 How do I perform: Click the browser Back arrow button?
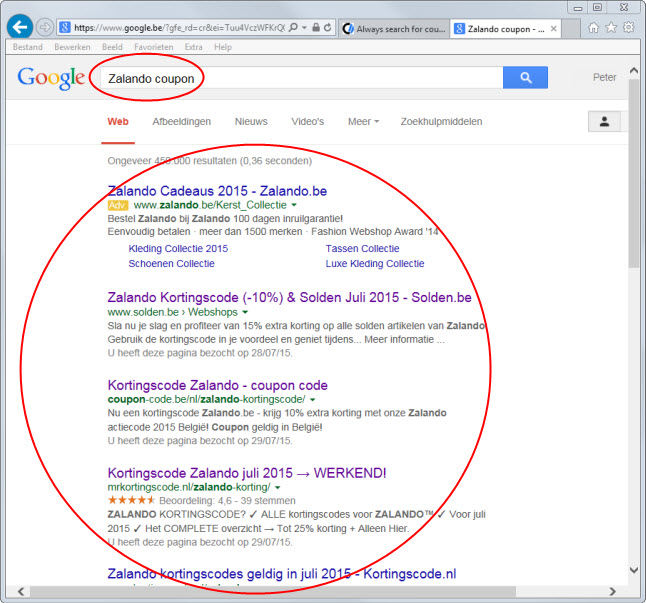point(20,27)
